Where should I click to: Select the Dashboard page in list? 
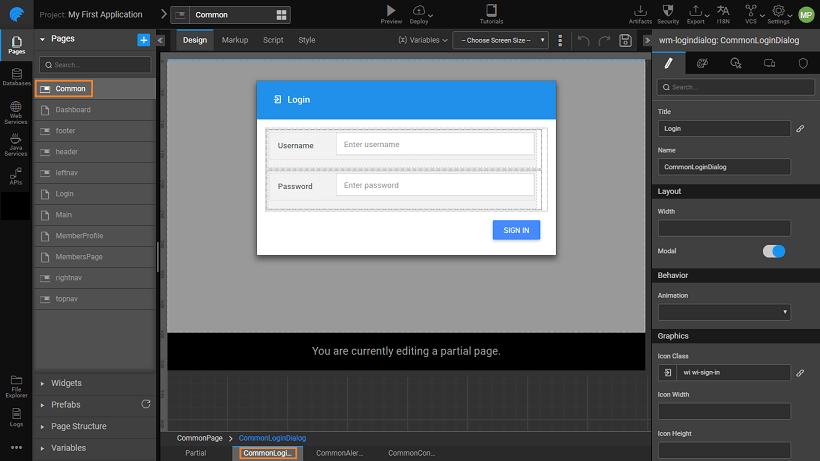(73, 110)
